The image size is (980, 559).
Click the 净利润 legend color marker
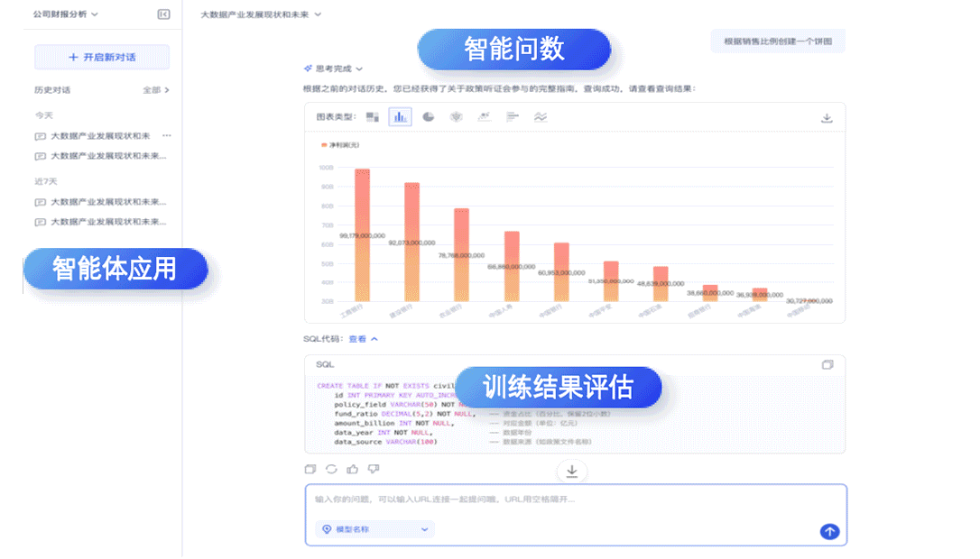pos(324,144)
